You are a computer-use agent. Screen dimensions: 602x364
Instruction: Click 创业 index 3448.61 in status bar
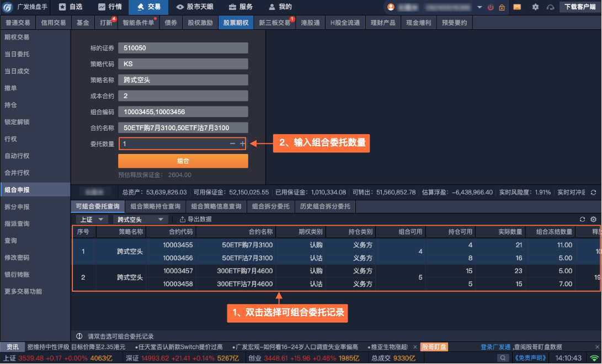[303, 358]
